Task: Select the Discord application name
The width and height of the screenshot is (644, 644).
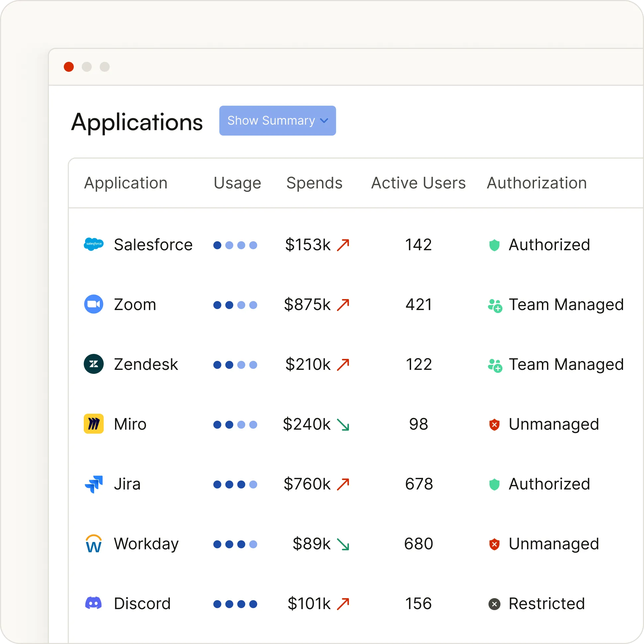Action: [x=142, y=603]
